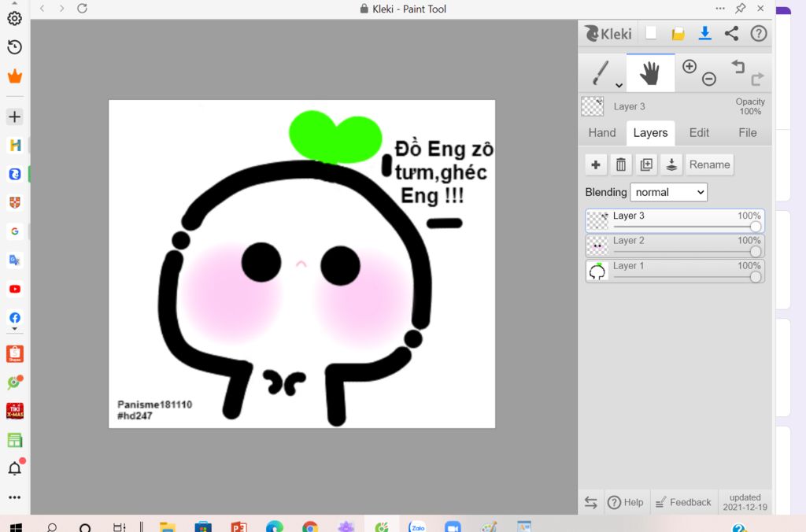Click the current layer preview thumbnail
806x532 pixels.
[592, 106]
